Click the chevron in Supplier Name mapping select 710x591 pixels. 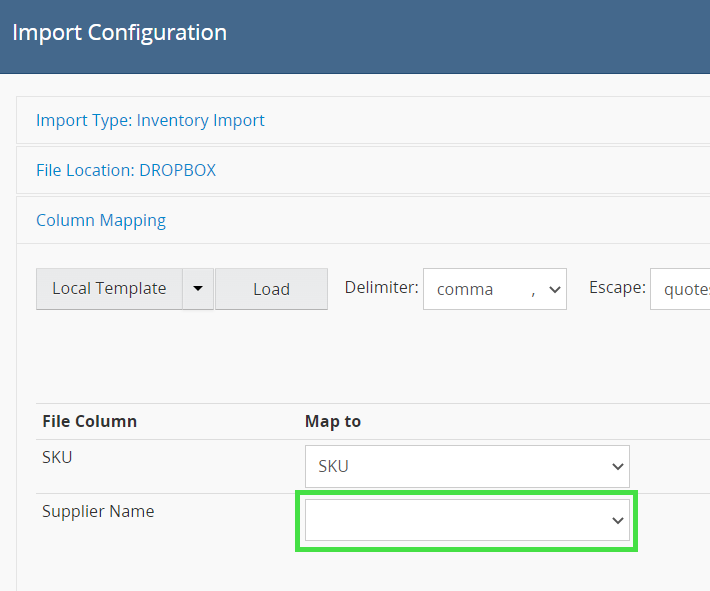point(617,521)
